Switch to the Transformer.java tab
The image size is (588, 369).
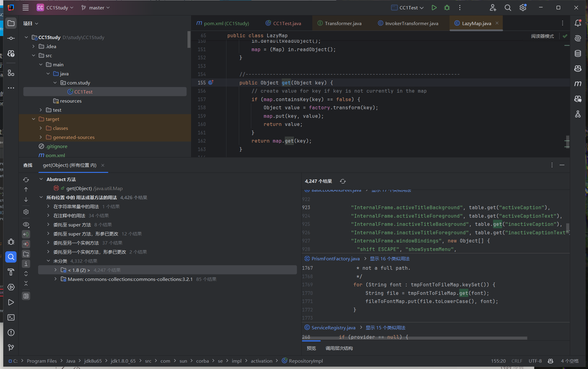(340, 23)
